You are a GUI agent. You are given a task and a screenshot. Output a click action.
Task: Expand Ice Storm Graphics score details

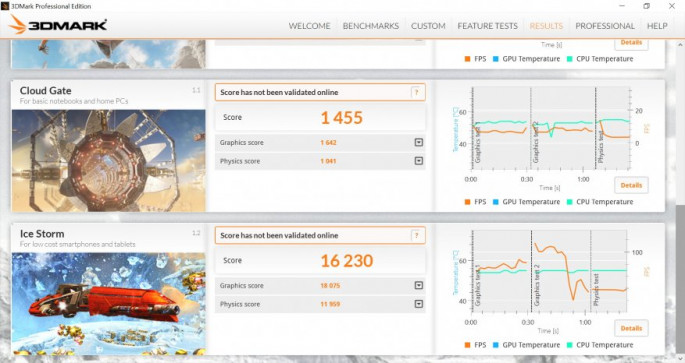tap(419, 285)
